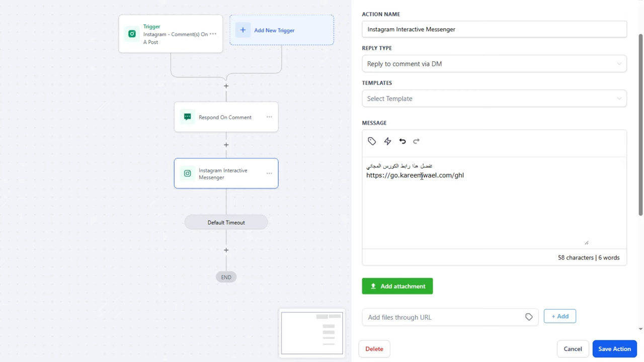
Task: Click the + Add button for file URL
Action: coord(560,316)
